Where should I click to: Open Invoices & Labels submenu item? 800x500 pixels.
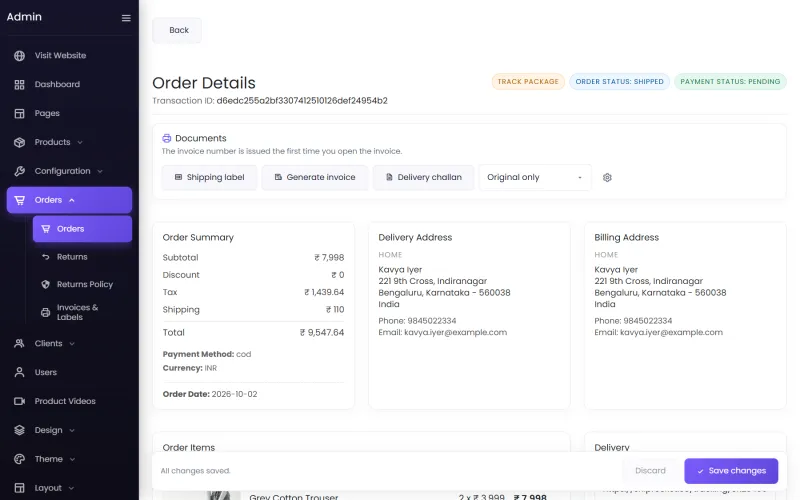(x=82, y=312)
